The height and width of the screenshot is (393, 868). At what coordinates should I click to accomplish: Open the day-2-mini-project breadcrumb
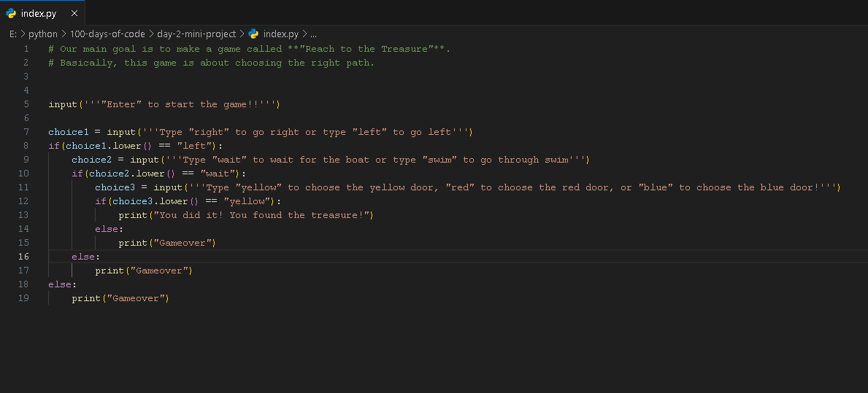click(196, 34)
